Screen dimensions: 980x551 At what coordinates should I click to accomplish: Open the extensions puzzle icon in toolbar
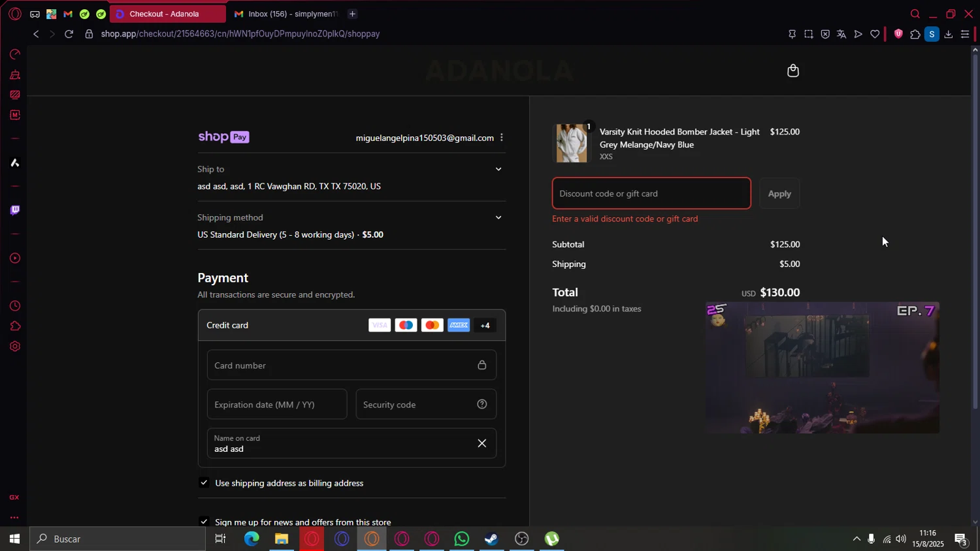[915, 34]
